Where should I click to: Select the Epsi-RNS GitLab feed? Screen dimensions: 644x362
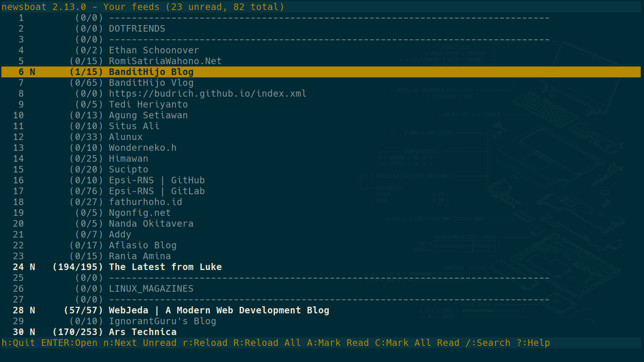coord(156,191)
